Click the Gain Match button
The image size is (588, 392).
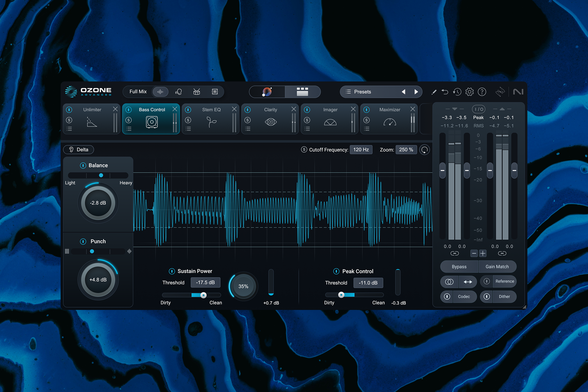(x=497, y=266)
